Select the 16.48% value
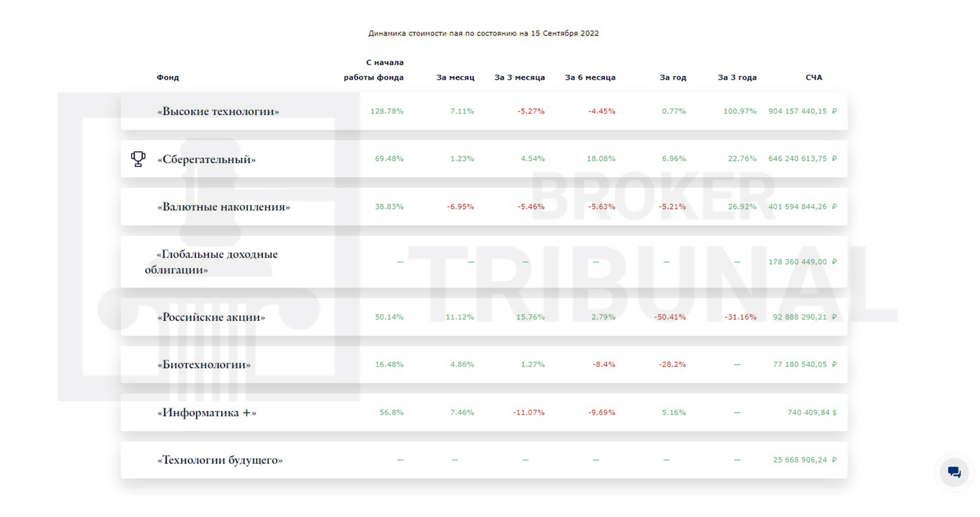Viewport: 980px width, 517px height. 389,364
